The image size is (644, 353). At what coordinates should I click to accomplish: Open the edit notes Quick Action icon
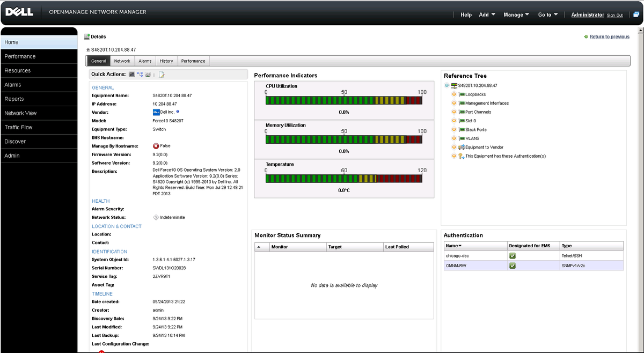162,74
